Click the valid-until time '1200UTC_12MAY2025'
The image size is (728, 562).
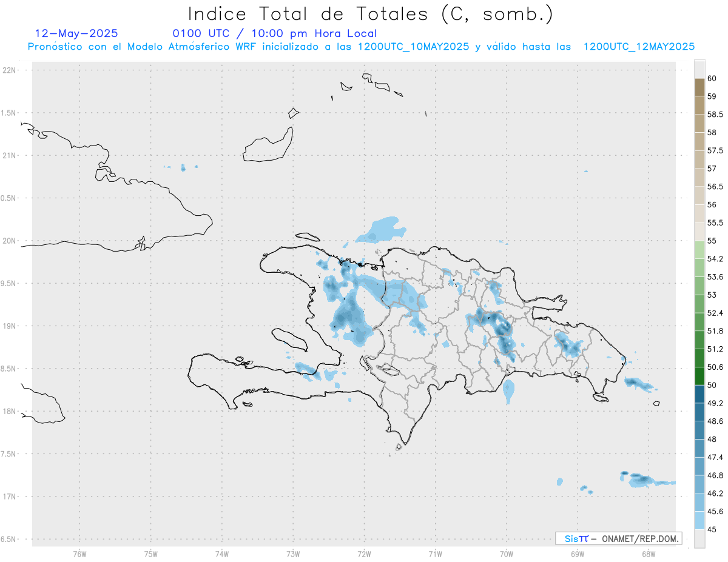pos(639,47)
